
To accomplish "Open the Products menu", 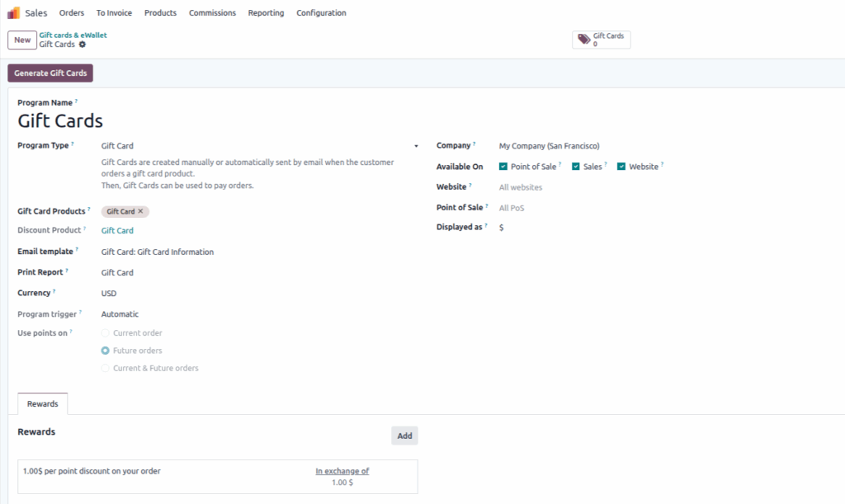I will pos(160,13).
